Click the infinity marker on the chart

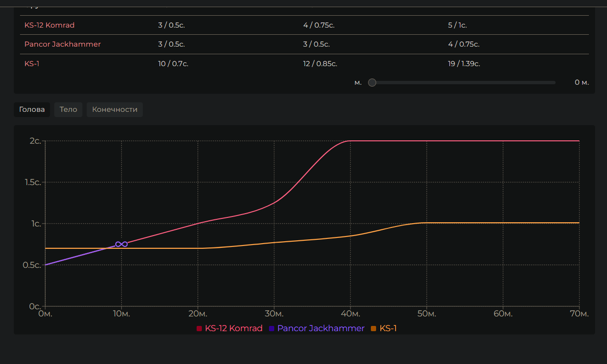pos(121,244)
